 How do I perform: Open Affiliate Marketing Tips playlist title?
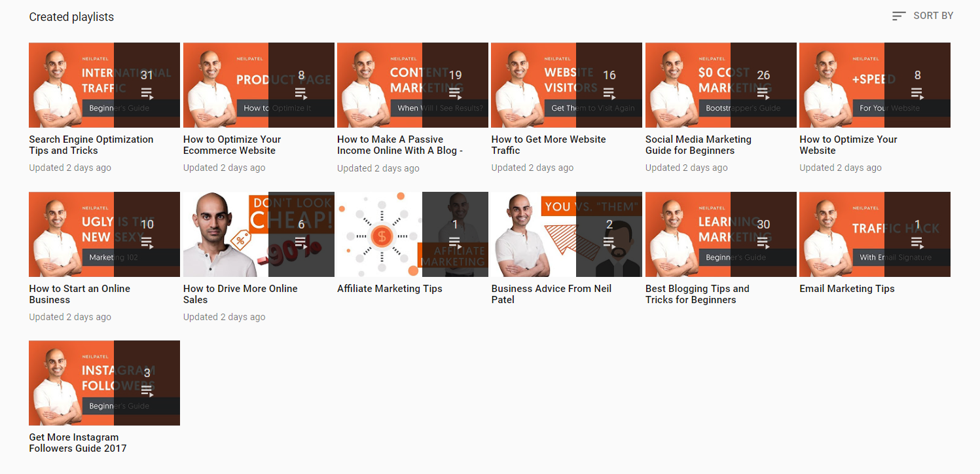[390, 289]
